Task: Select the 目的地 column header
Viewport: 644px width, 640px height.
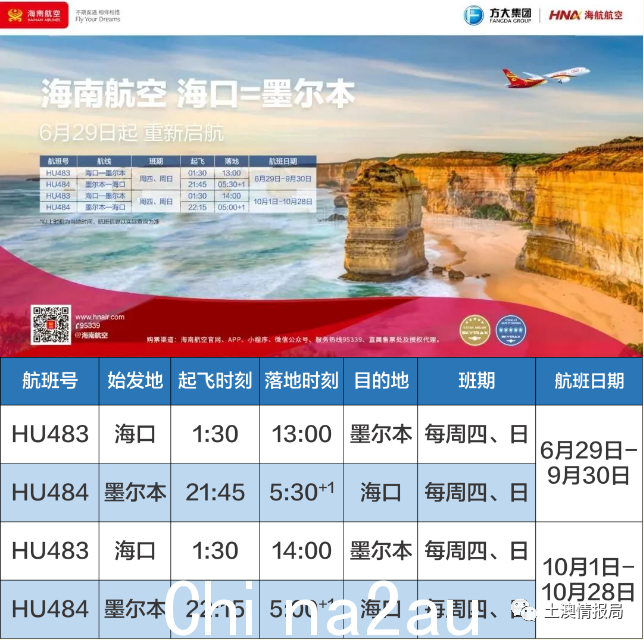Action: [381, 381]
